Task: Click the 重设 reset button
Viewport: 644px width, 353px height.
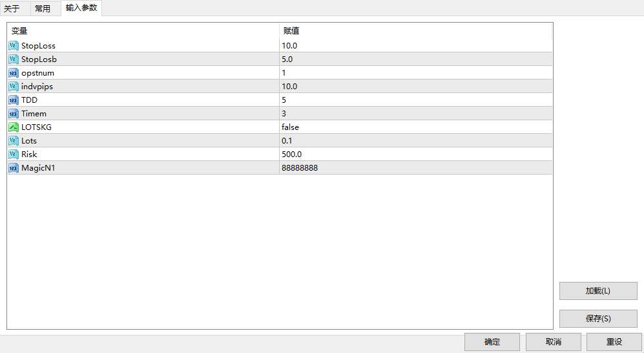Action: pyautogui.click(x=614, y=342)
